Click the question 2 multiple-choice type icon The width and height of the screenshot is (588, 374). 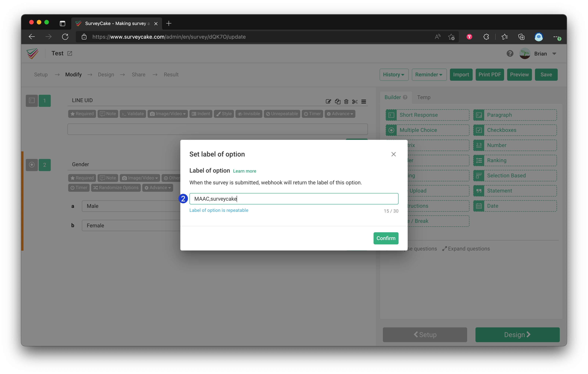[x=32, y=165]
